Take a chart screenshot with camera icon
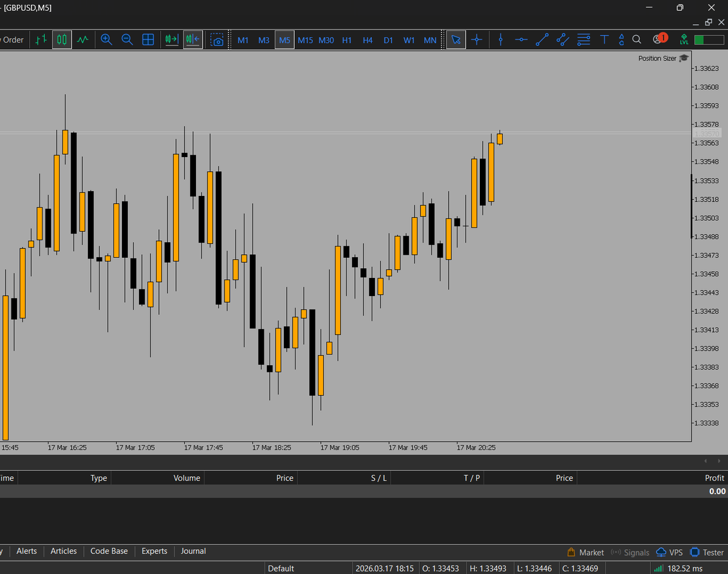The height and width of the screenshot is (574, 728). (x=217, y=40)
